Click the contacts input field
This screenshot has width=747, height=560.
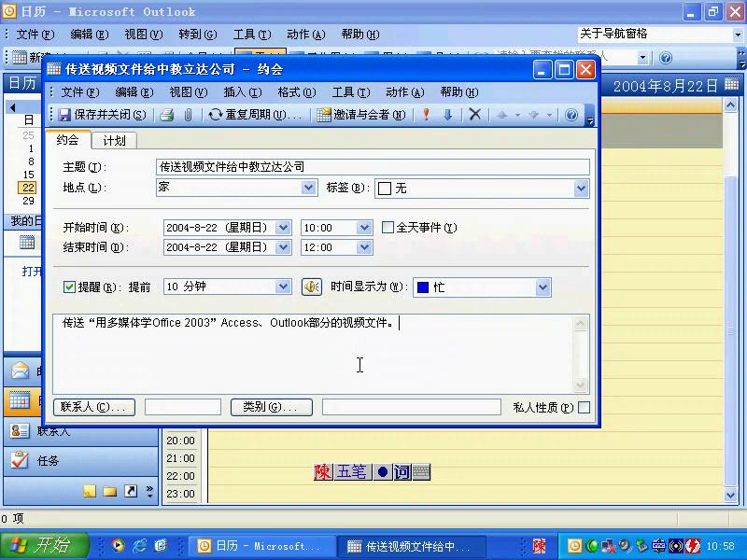click(183, 407)
